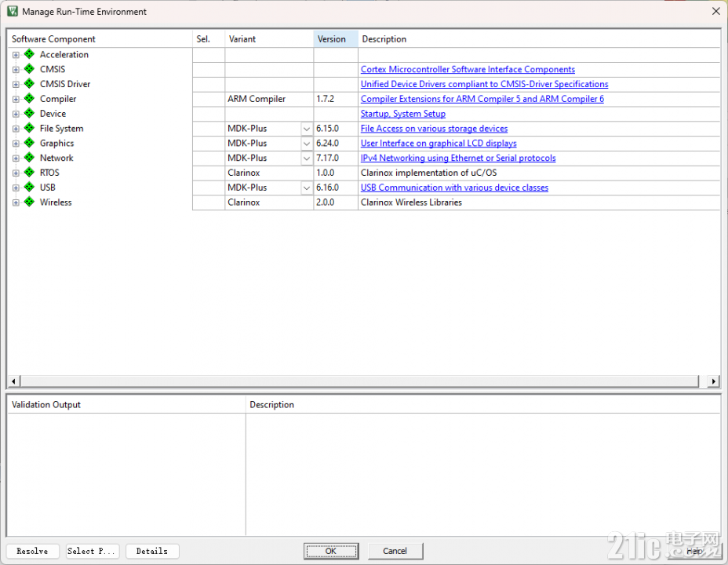Click the Details button
Screen dimensions: 728x565
pyautogui.click(x=152, y=551)
